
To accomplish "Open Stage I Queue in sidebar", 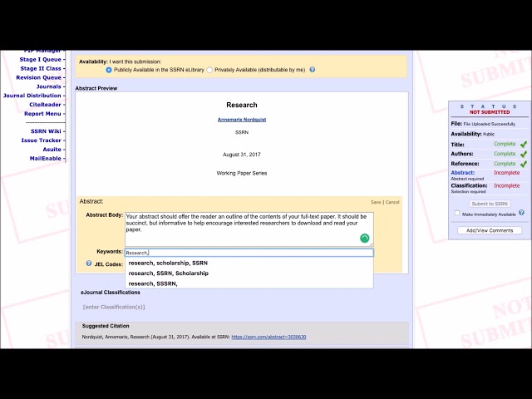I will pos(41,59).
